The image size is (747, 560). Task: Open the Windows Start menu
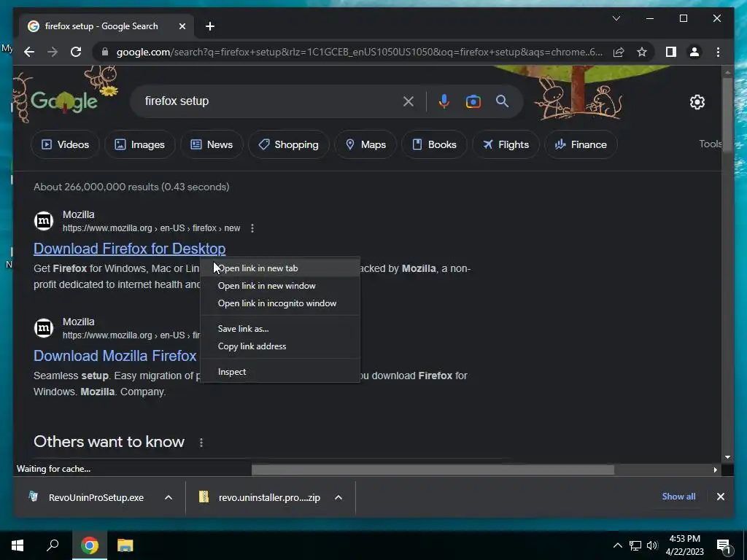(18, 545)
